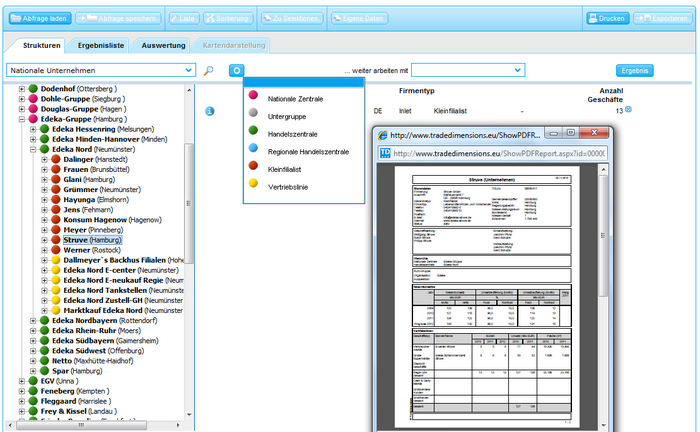Screen dimensions: 700x432
Task: Open the Auswertung tab
Action: tap(163, 46)
